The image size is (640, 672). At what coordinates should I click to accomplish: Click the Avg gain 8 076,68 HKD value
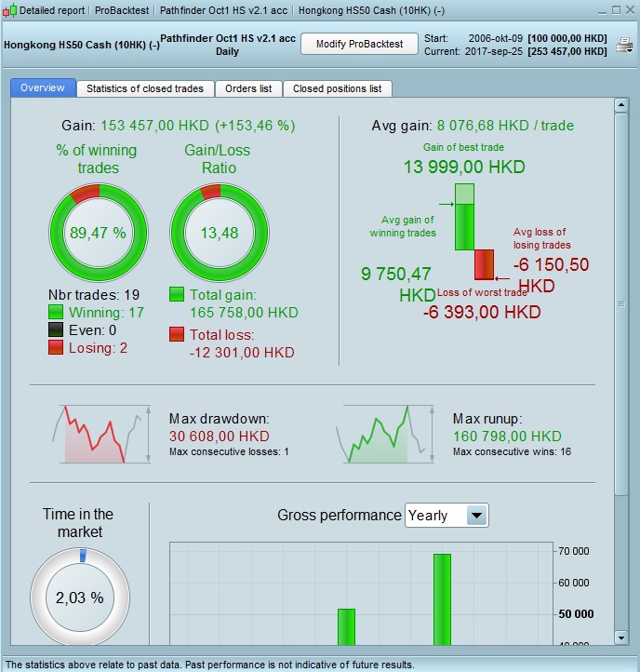(505, 126)
